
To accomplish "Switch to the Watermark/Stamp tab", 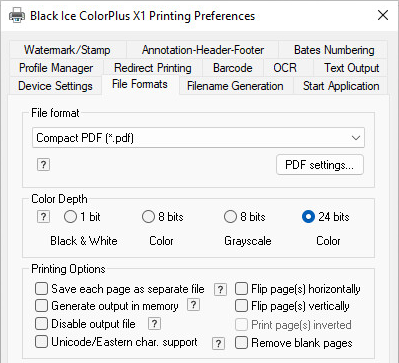I will pos(67,50).
